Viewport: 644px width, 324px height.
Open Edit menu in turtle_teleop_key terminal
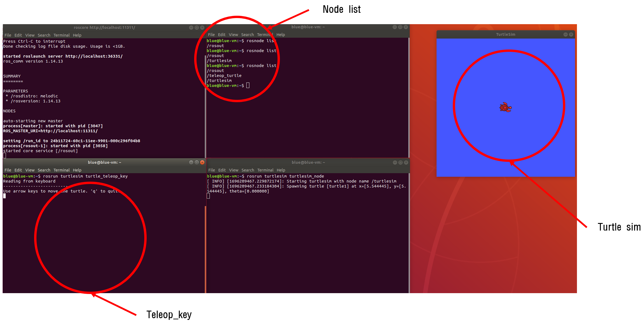(18, 170)
